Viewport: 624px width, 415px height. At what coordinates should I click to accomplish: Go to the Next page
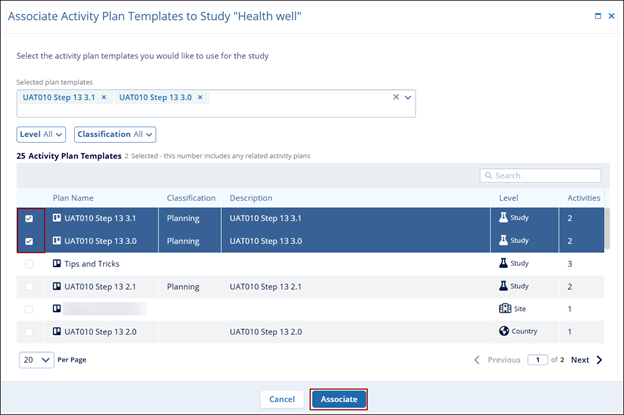pos(586,360)
